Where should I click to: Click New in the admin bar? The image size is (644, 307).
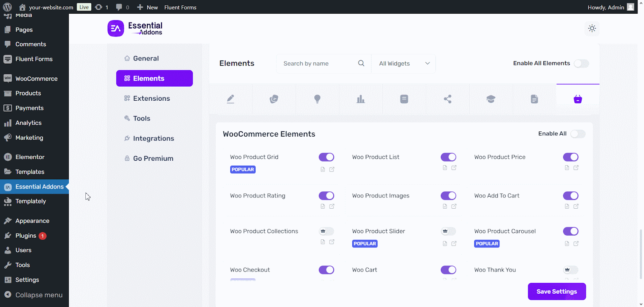coord(147,7)
